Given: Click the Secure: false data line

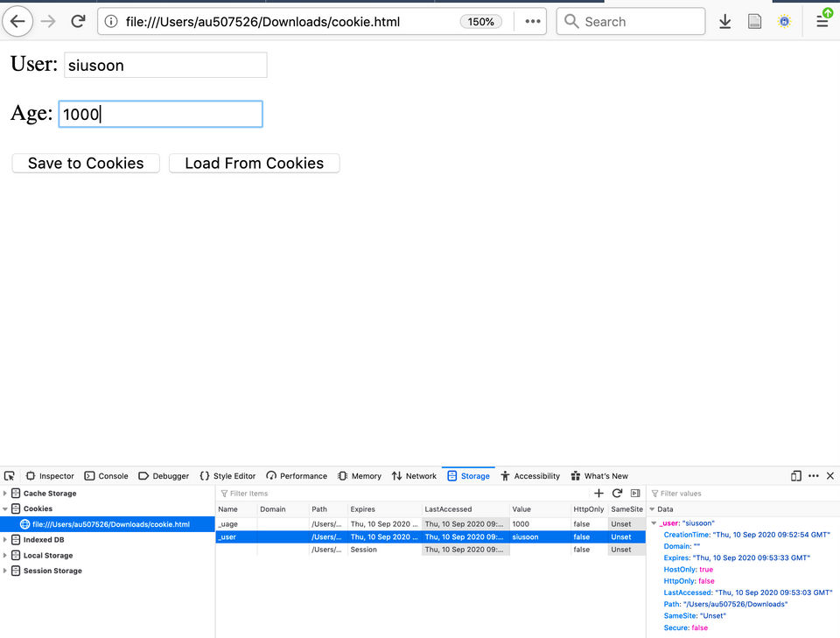Looking at the screenshot, I should pyautogui.click(x=686, y=627).
